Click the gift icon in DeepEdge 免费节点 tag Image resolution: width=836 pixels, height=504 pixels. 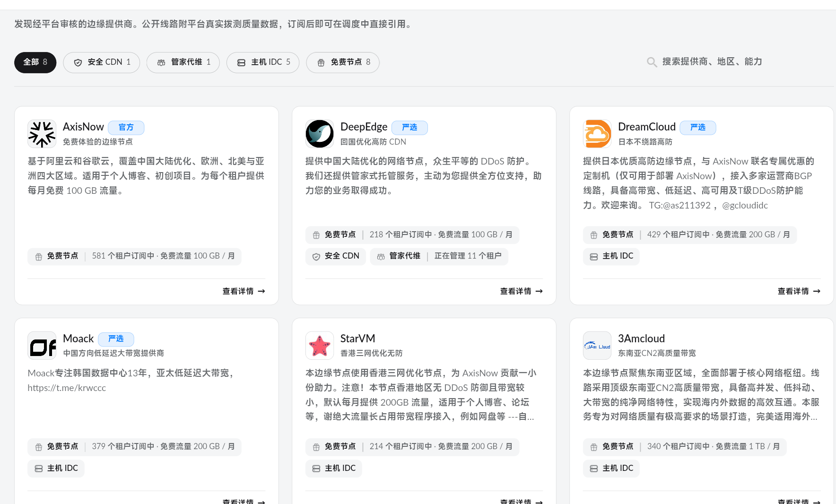click(316, 235)
